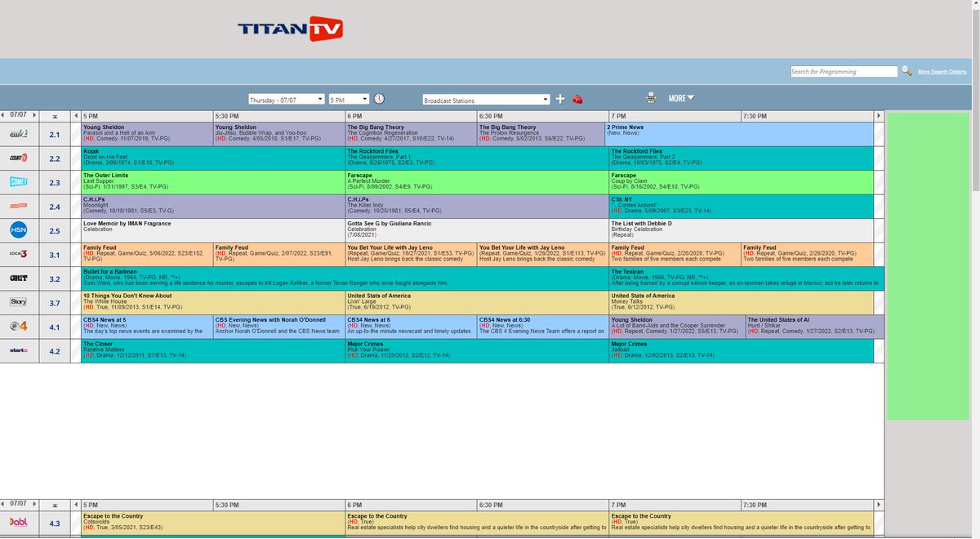Viewport: 980px width, 539px height.
Task: Click the CW channel 2.1 logo
Action: click(19, 134)
